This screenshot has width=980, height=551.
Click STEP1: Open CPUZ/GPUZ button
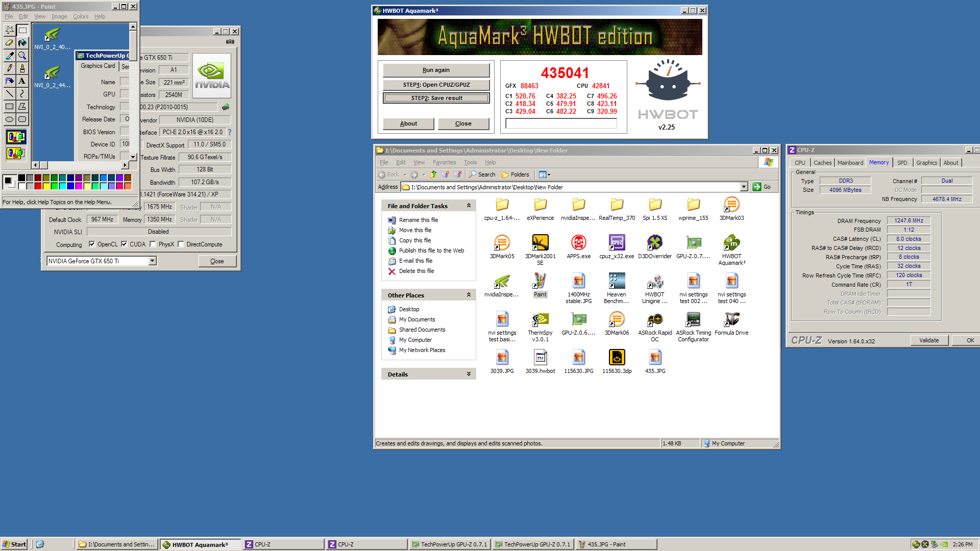coord(436,85)
